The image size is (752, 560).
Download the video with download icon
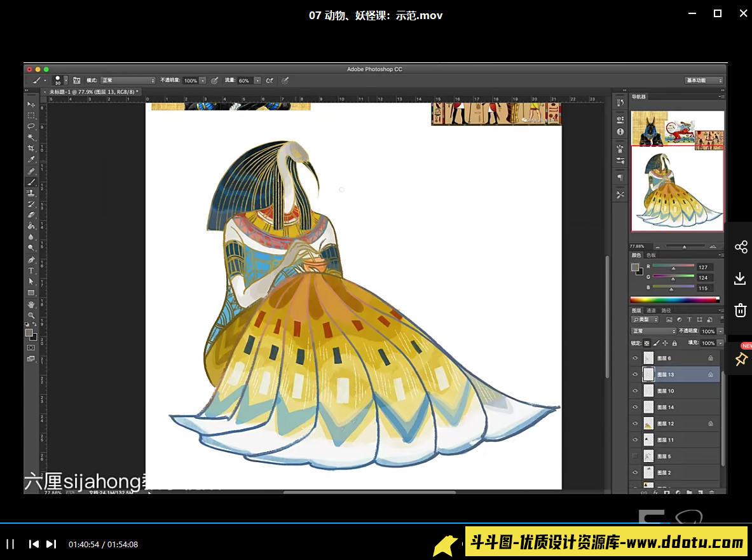741,278
